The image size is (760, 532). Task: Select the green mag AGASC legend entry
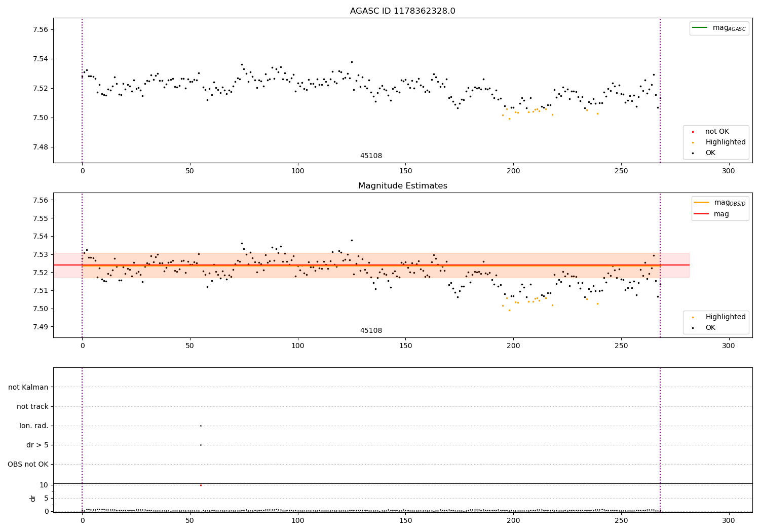click(x=719, y=28)
